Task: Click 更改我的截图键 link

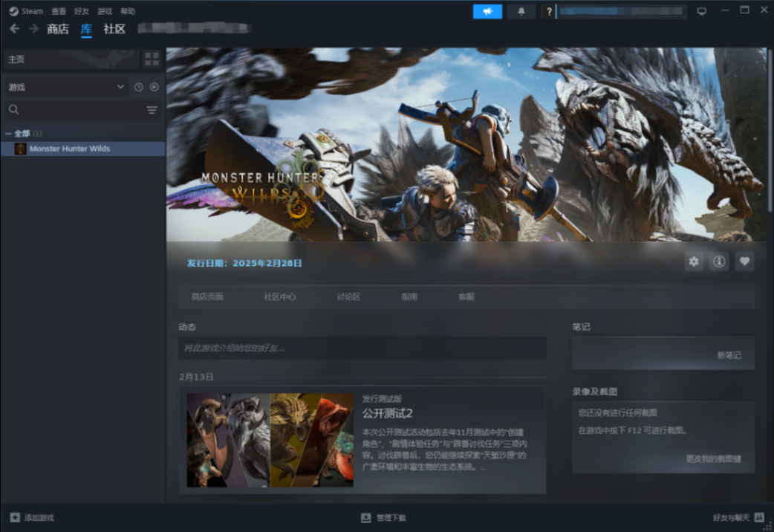Action: point(713,459)
